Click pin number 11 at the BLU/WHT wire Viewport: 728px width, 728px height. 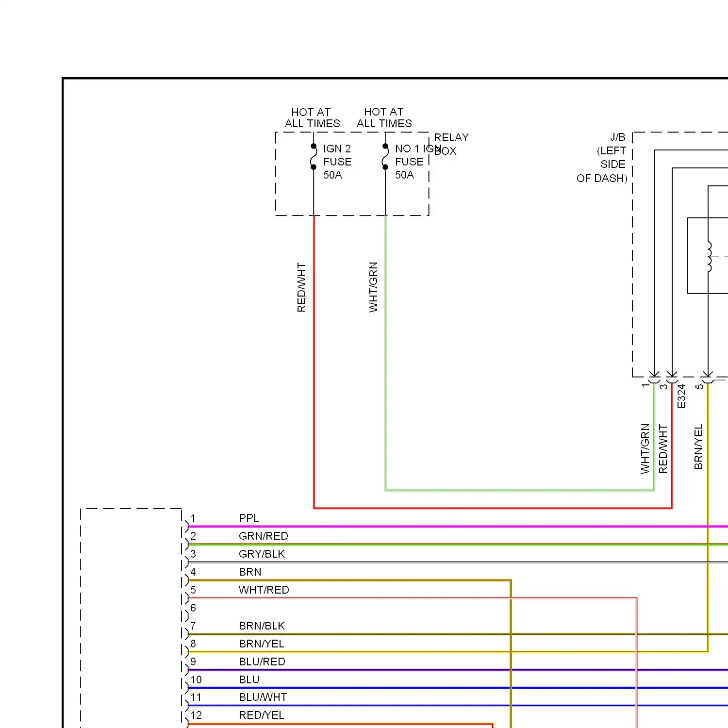(196, 697)
